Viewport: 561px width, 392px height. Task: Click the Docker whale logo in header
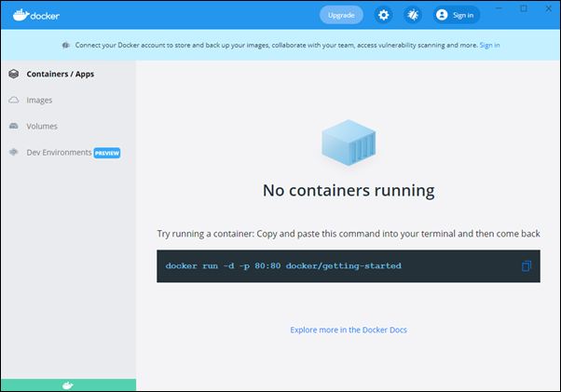tap(36, 15)
